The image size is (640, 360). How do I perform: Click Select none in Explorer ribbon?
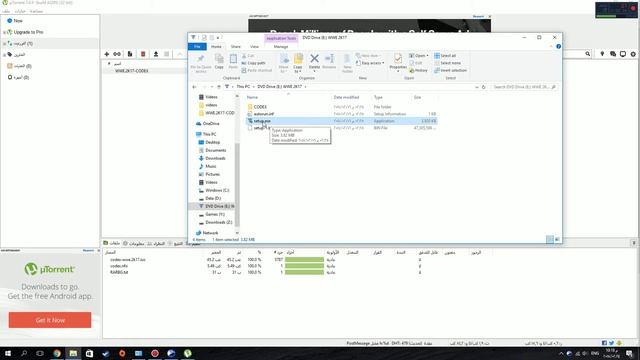point(447,63)
